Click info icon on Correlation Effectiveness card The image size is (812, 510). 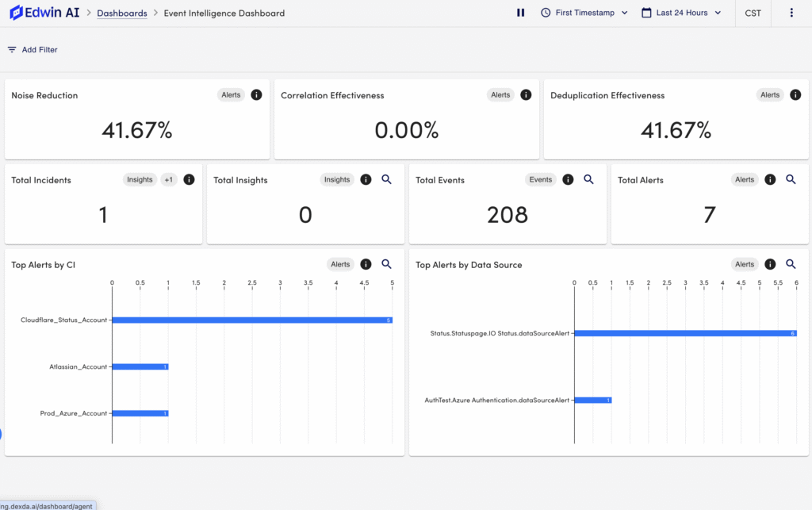click(526, 95)
